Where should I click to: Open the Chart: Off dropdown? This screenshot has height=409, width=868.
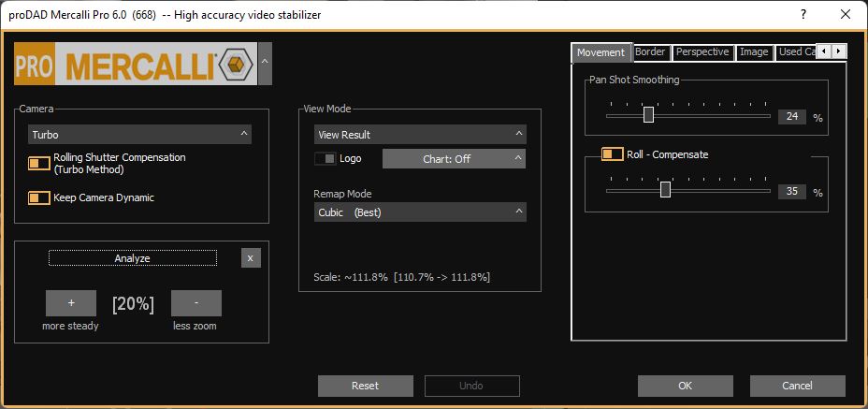point(454,159)
